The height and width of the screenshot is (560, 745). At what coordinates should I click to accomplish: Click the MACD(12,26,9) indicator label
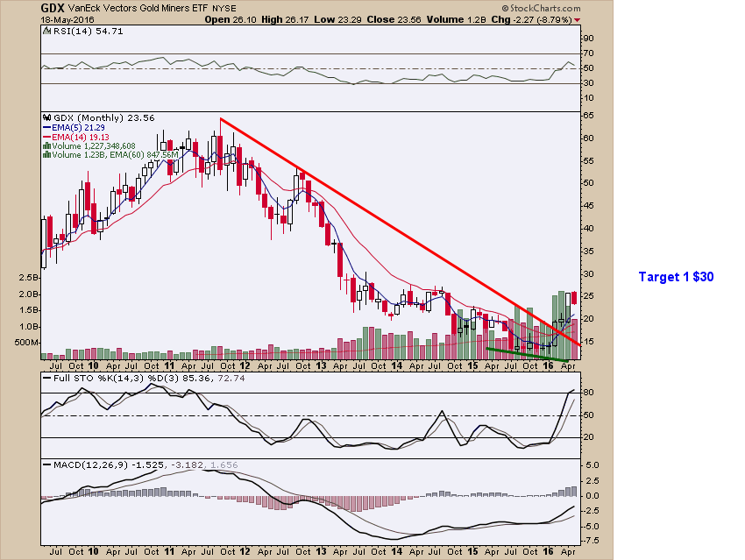click(90, 465)
